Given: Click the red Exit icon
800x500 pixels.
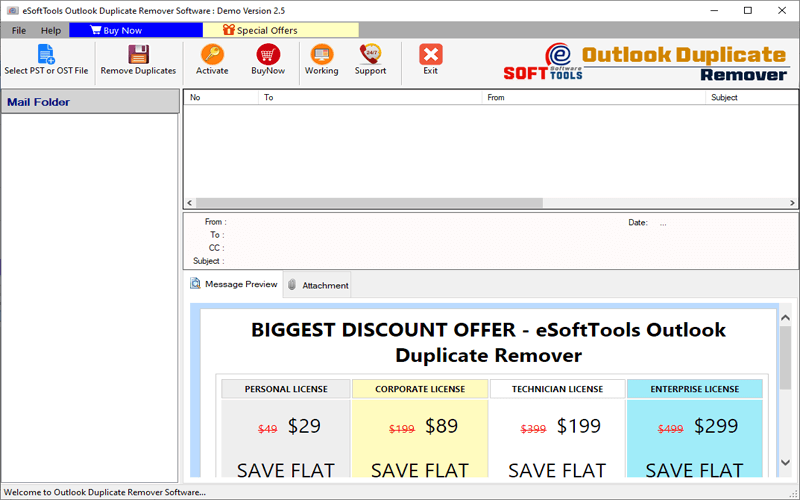Looking at the screenshot, I should point(431,54).
